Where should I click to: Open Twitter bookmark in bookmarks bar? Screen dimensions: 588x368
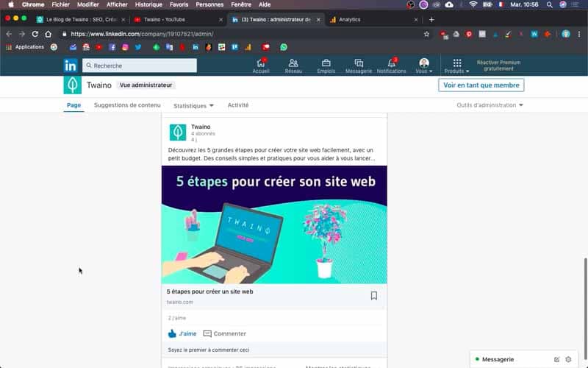coord(138,47)
